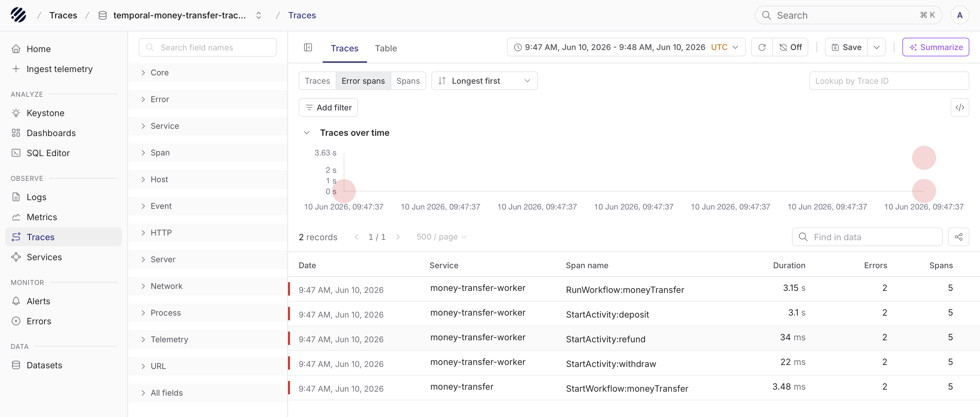
Task: Select the StartActivity:refund span row
Action: point(633,339)
